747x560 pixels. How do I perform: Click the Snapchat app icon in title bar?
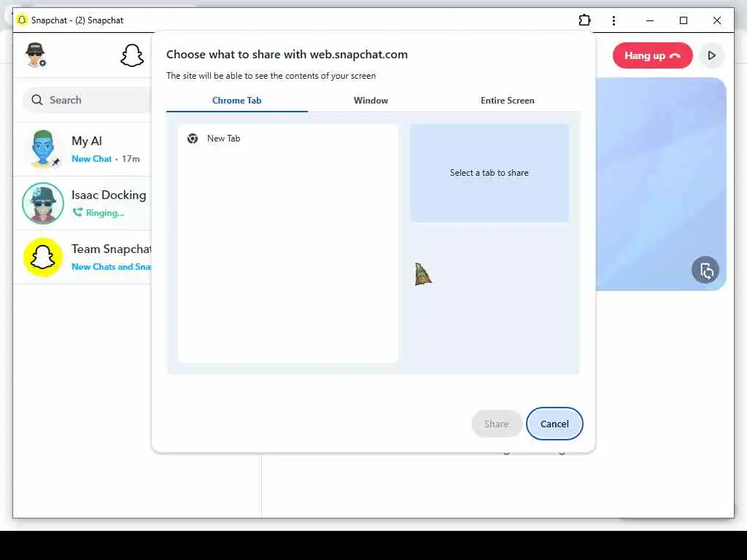pos(22,20)
